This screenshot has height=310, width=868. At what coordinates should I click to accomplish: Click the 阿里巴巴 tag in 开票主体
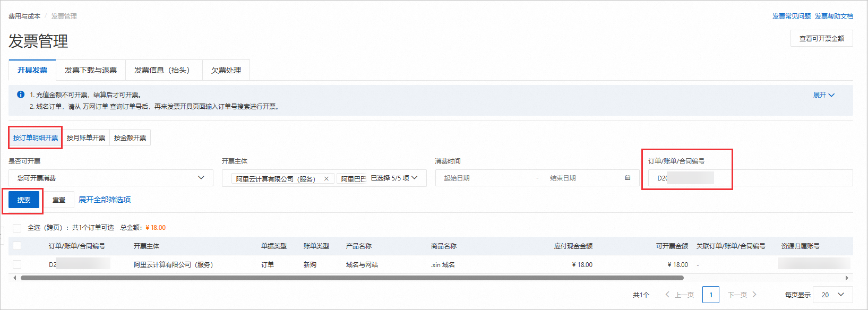click(353, 179)
